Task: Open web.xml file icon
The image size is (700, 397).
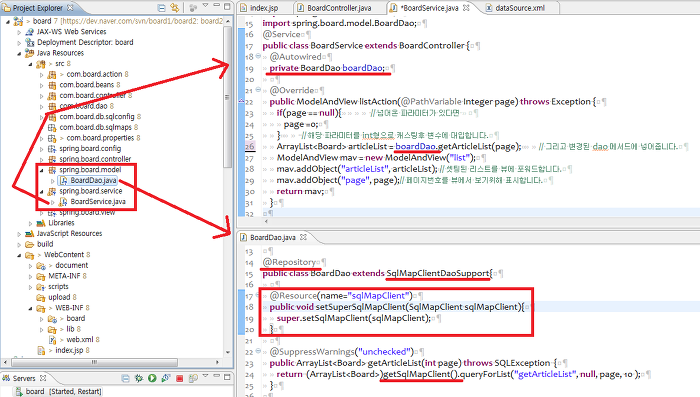Action: [52, 340]
